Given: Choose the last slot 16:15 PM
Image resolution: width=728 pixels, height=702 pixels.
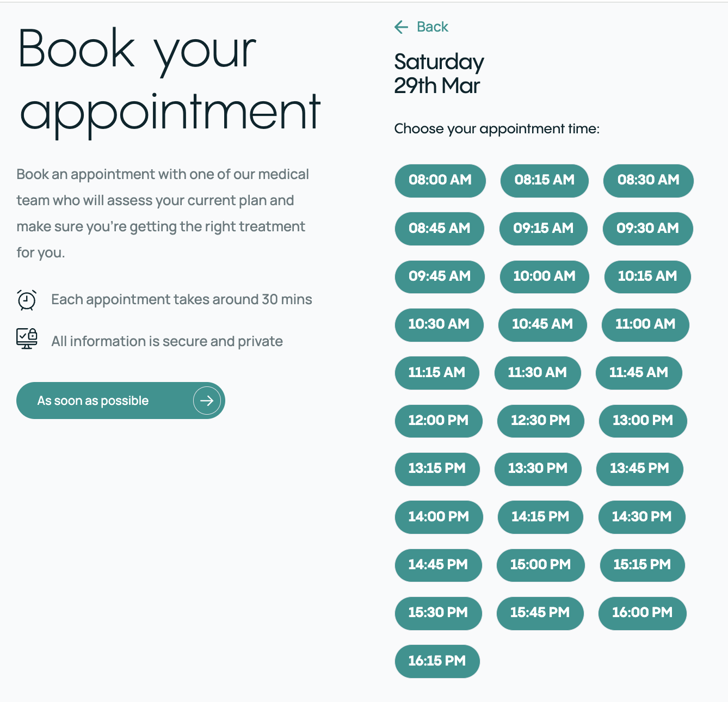Looking at the screenshot, I should (437, 661).
